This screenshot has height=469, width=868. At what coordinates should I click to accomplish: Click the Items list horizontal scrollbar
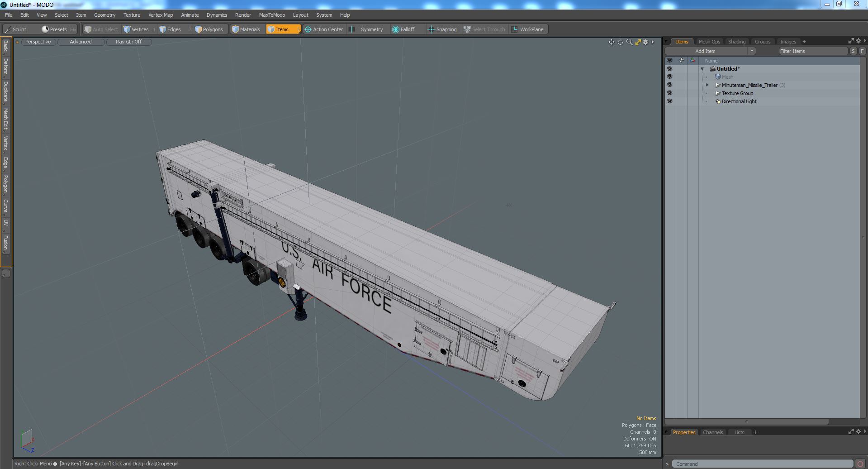coord(746,421)
